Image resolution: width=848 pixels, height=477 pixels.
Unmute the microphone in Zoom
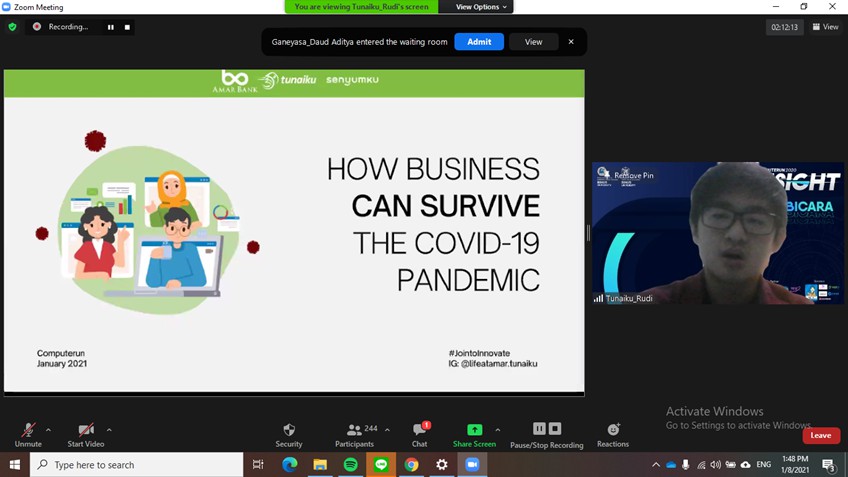28,435
